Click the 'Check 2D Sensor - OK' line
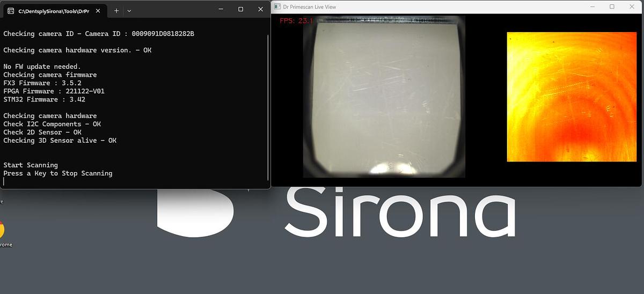 click(42, 132)
